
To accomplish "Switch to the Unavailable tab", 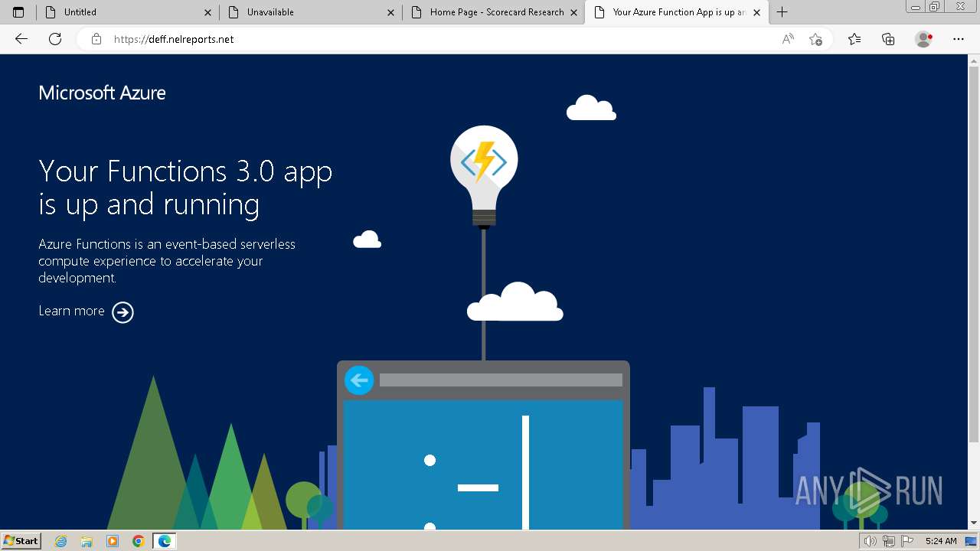I will (x=310, y=12).
